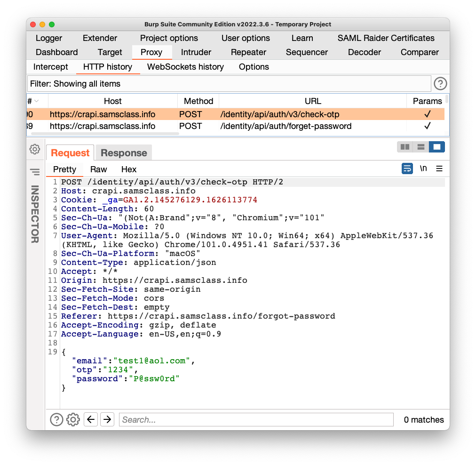
Task: Click in the Search input field
Action: pyautogui.click(x=256, y=419)
